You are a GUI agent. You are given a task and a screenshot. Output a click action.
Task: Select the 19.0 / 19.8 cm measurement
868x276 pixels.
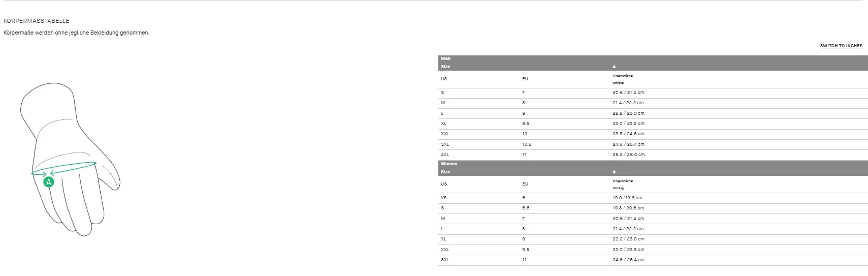[628, 198]
